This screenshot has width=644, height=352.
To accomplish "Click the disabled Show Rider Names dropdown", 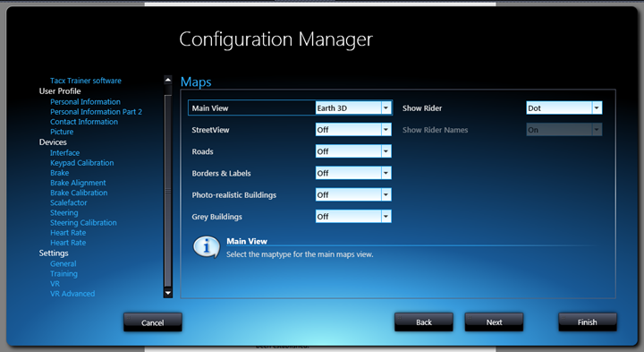I will tap(564, 130).
